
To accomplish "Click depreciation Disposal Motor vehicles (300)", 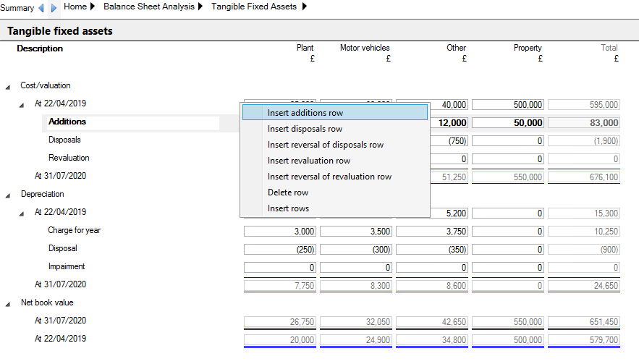I will tap(356, 250).
